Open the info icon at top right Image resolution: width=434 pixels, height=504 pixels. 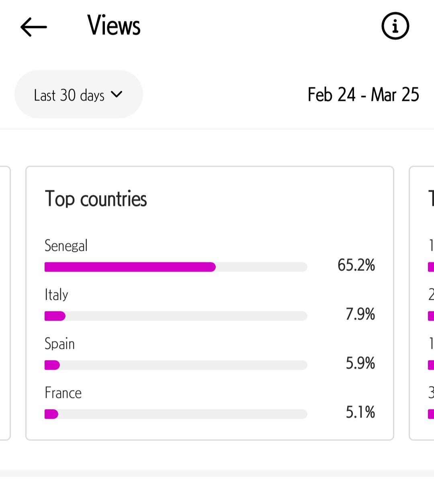(395, 26)
